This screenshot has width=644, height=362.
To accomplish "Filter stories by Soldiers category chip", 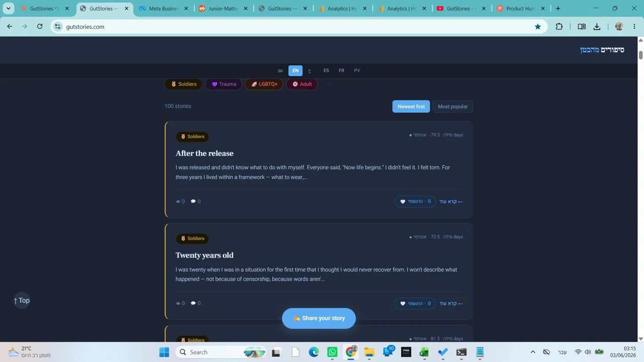I will (x=184, y=84).
